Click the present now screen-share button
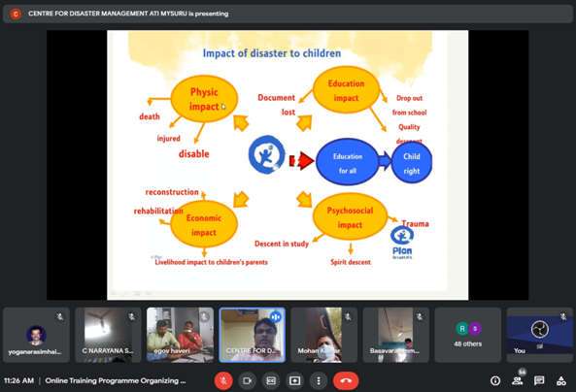This screenshot has width=576, height=392. (x=294, y=380)
